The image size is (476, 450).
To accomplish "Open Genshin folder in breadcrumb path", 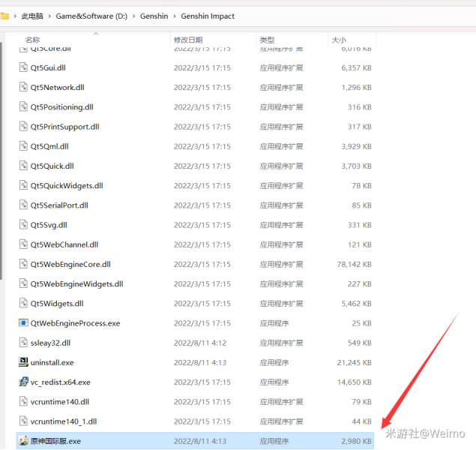I will pyautogui.click(x=154, y=15).
